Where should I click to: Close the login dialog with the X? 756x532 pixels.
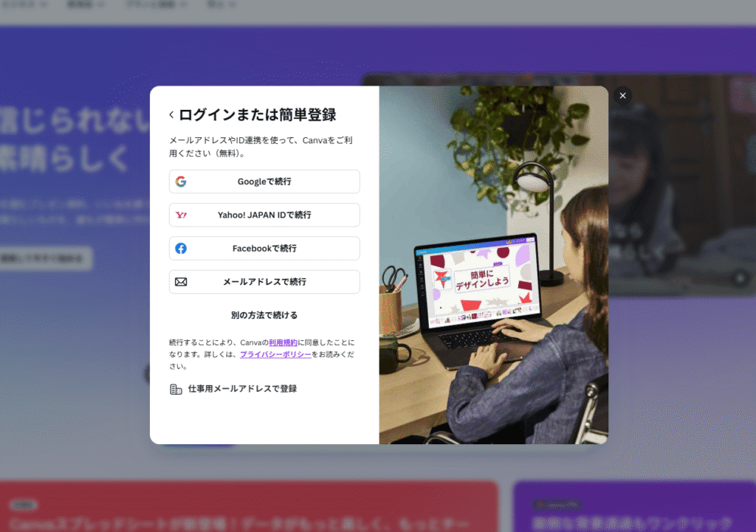622,95
